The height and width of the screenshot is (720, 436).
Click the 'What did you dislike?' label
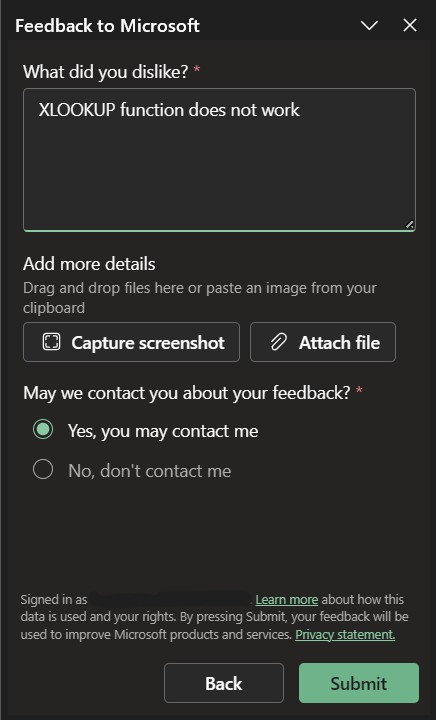click(106, 72)
